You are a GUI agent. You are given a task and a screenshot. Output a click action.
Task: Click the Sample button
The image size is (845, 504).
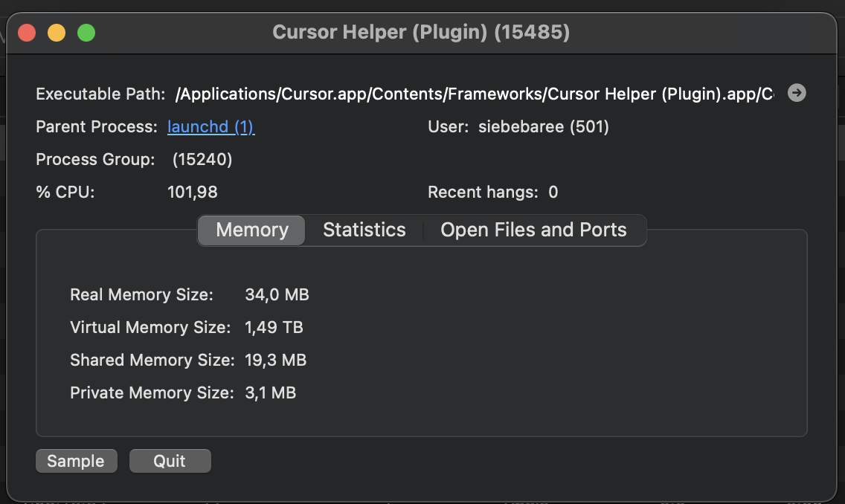pyautogui.click(x=76, y=460)
